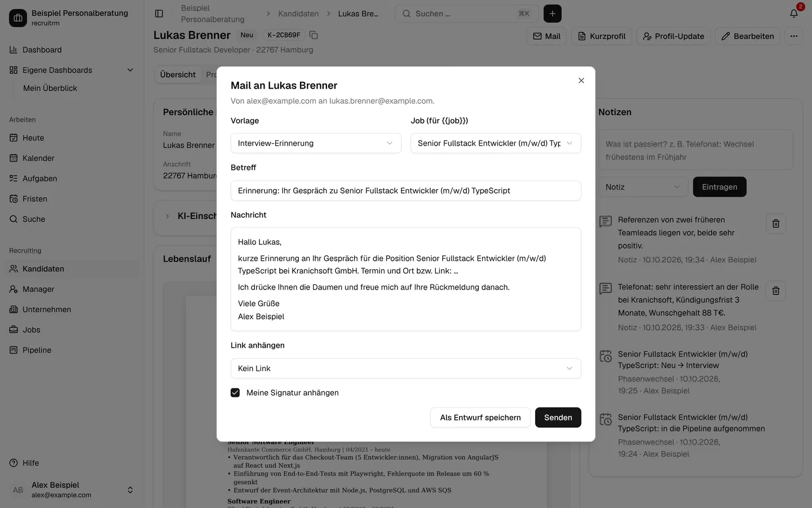Click the Mail button in header
Viewport: 812px width, 508px height.
(546, 36)
